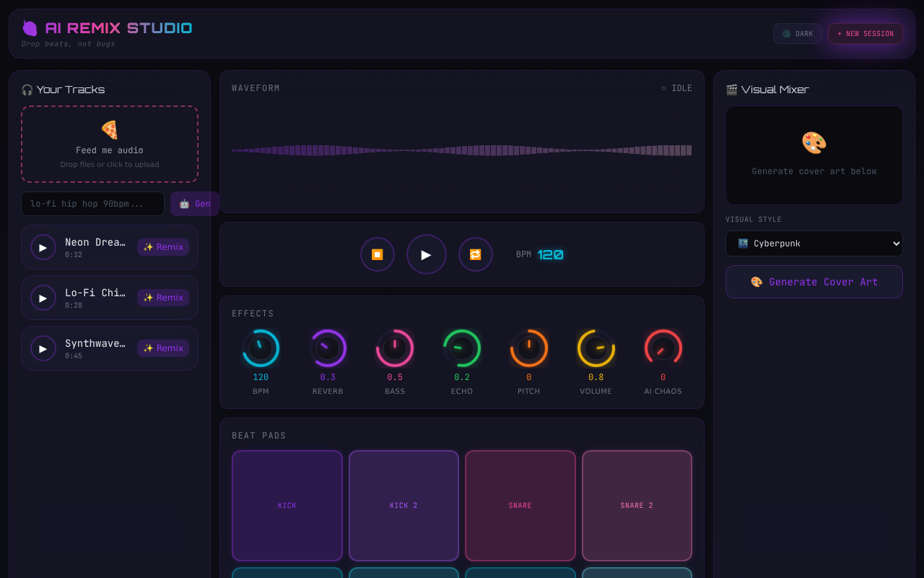
Task: Click the AI Remix Studio logo icon
Action: (x=30, y=28)
